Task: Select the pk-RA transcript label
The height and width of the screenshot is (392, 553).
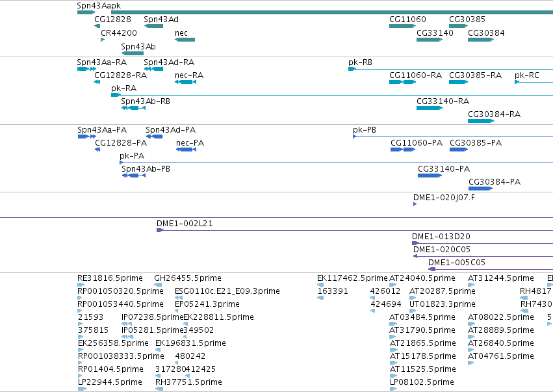Action: [x=123, y=88]
